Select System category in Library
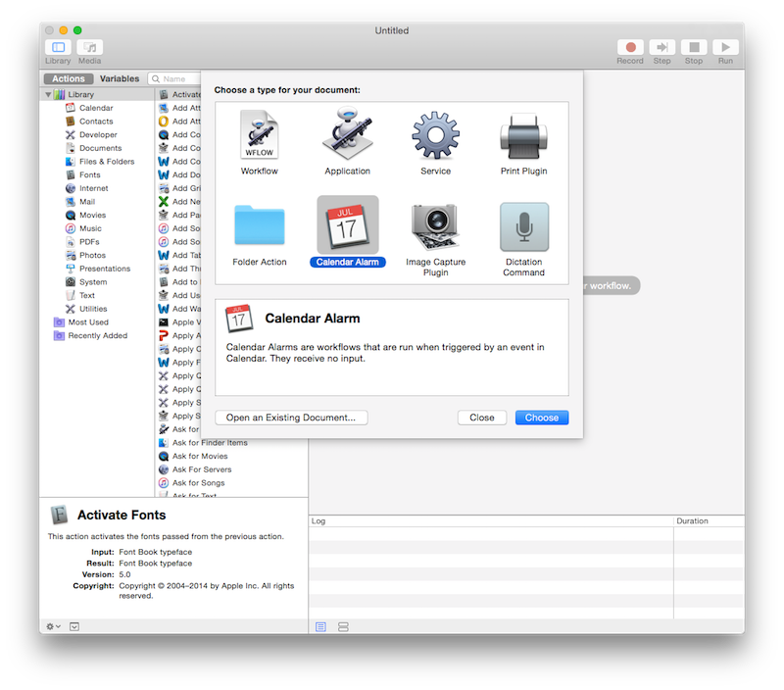 (93, 282)
